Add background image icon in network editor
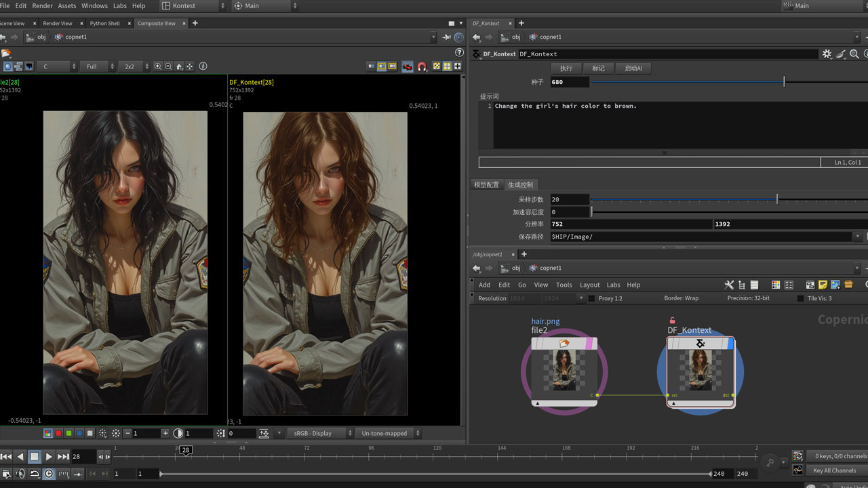The height and width of the screenshot is (488, 868). [835, 285]
